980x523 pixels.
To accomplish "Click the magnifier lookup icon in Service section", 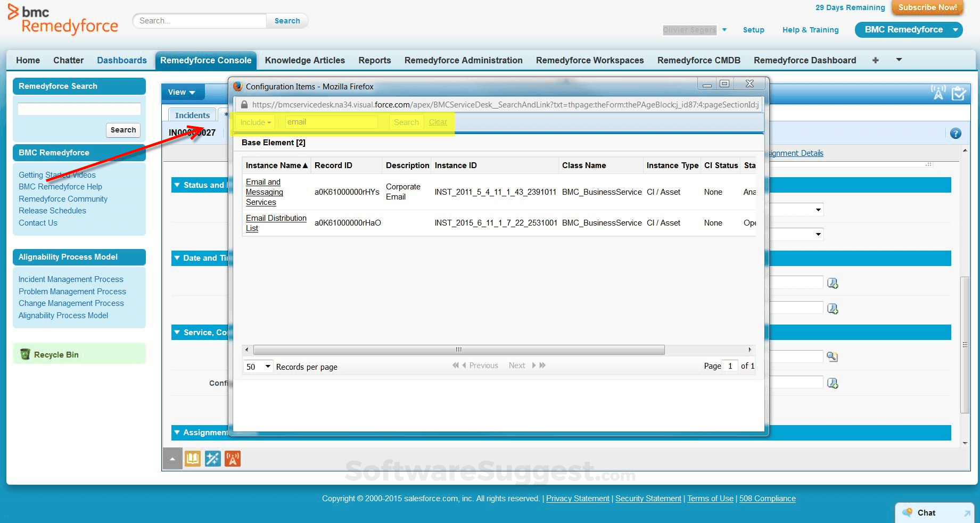I will [832, 357].
